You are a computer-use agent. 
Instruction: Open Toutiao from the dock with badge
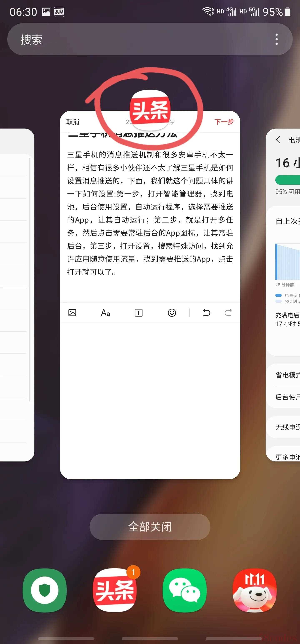[x=115, y=590]
